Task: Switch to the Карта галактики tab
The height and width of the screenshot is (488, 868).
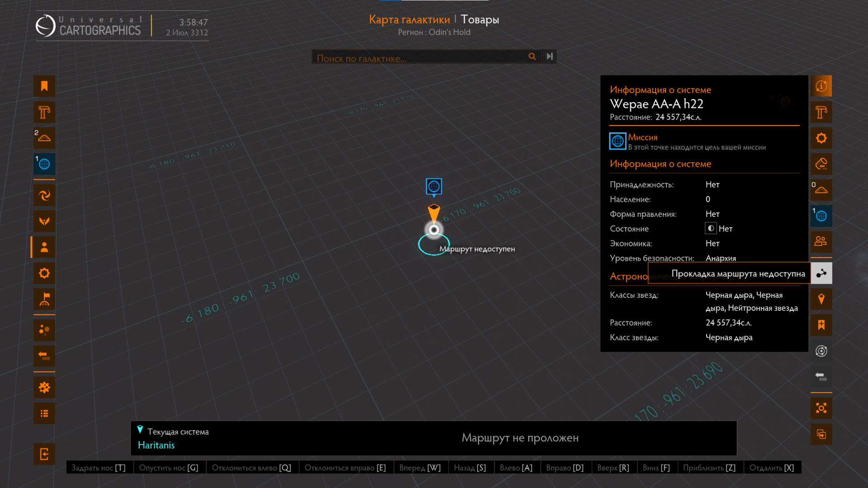Action: (x=409, y=19)
